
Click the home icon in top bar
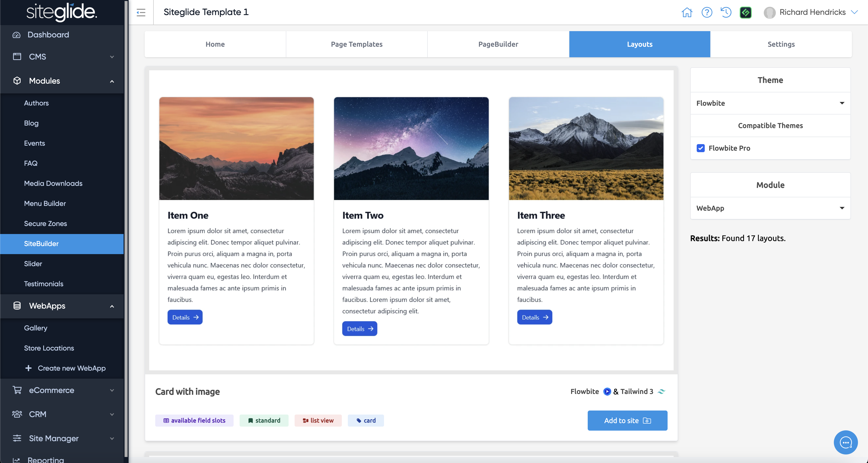687,13
